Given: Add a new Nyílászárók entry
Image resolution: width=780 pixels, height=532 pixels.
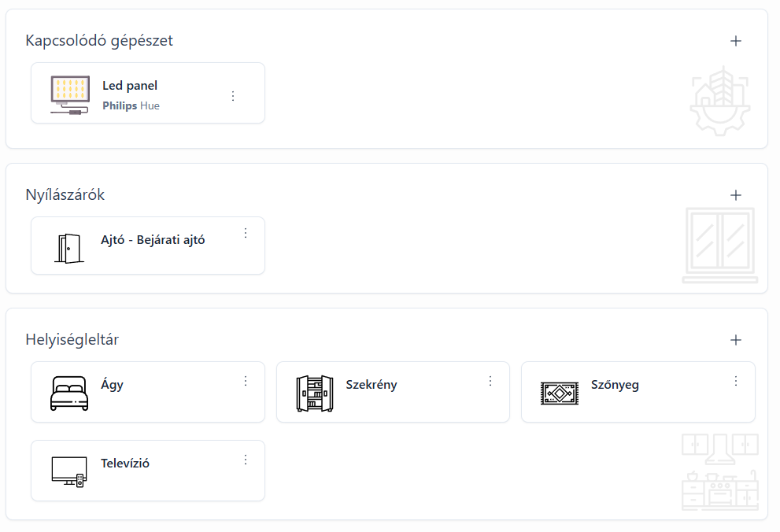Looking at the screenshot, I should [736, 195].
